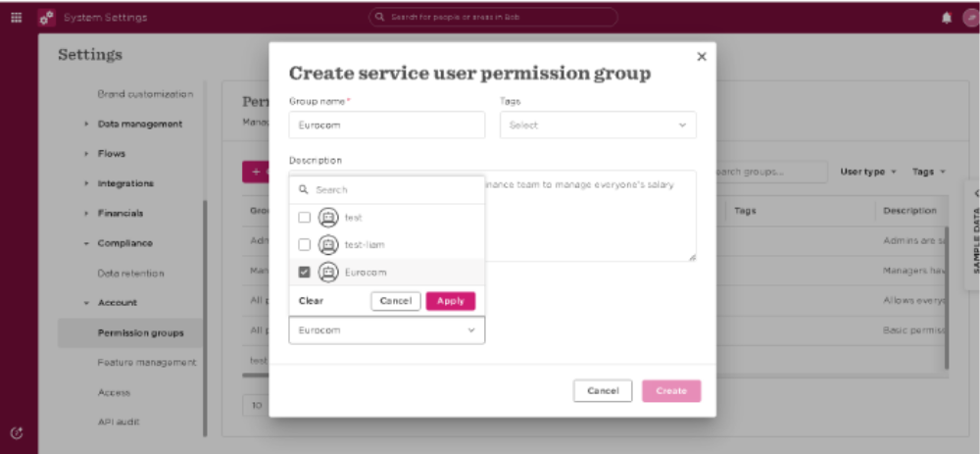Click the robot avatar icon beside test

tap(328, 218)
